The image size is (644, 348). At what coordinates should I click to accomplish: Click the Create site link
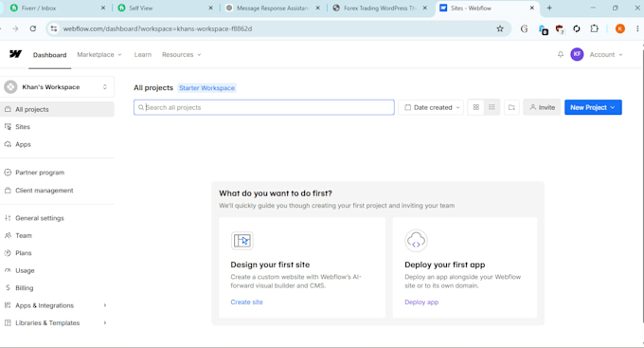point(246,302)
